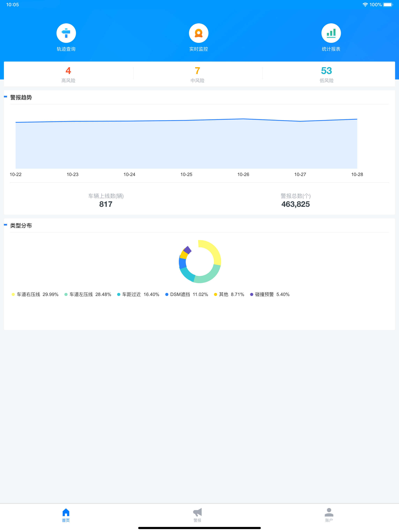Click the orange donut chart segment
This screenshot has height=532, width=399.
click(x=184, y=255)
